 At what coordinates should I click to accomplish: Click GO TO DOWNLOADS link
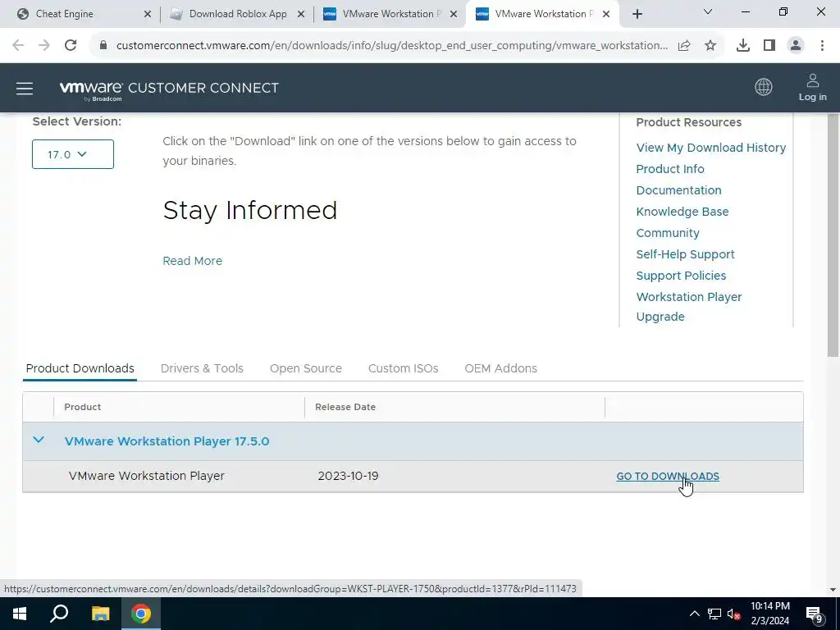[x=668, y=477]
